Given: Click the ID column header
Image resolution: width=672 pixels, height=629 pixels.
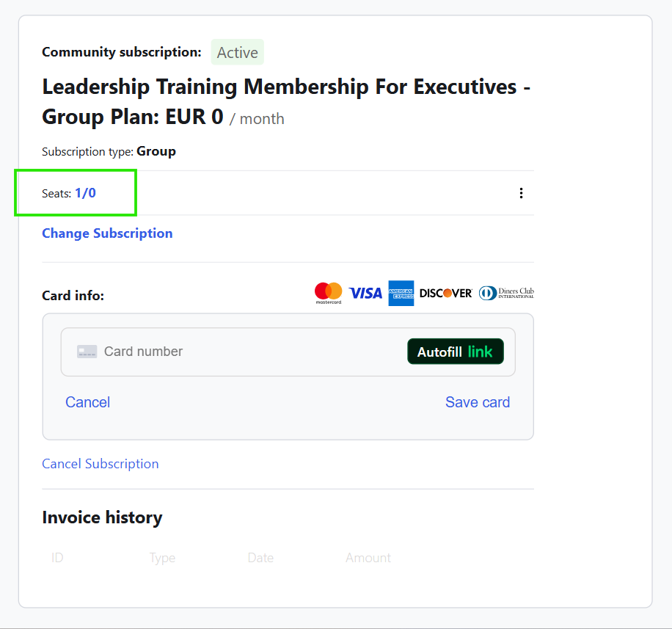Looking at the screenshot, I should pyautogui.click(x=57, y=558).
